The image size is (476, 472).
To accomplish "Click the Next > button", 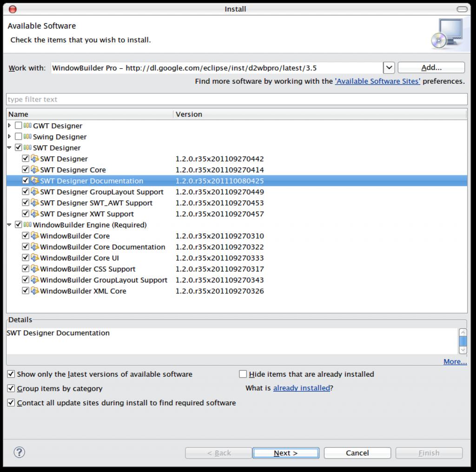I will [286, 453].
